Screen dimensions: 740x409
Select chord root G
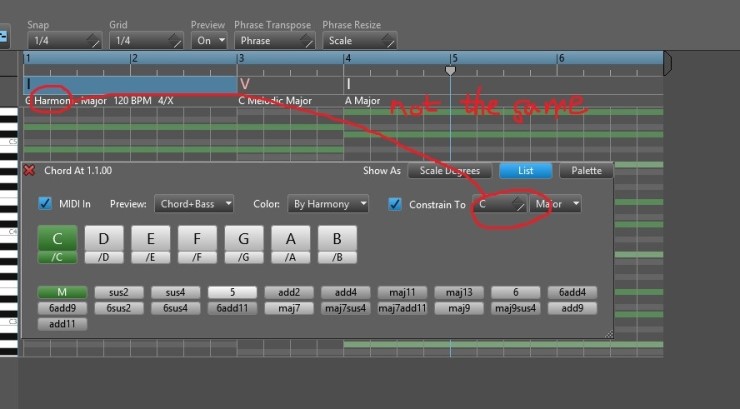(244, 238)
